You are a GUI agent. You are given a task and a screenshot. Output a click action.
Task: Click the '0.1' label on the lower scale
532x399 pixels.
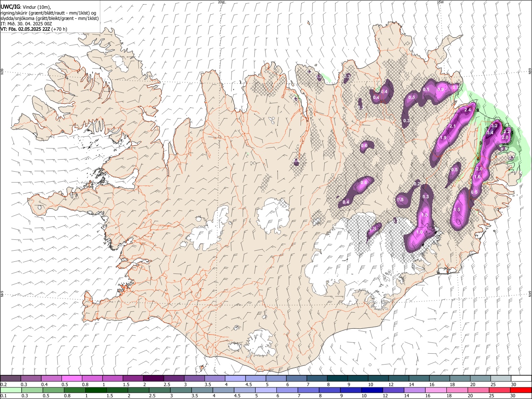click(4, 396)
